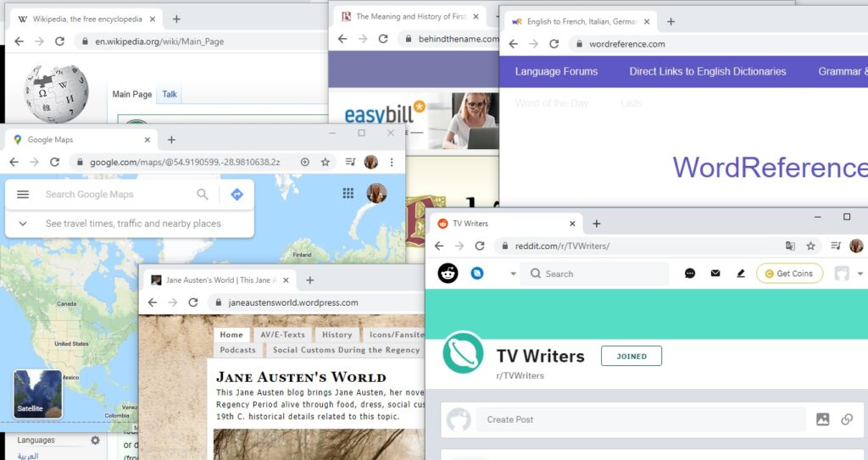Click the Google Maps directions icon

(x=236, y=194)
